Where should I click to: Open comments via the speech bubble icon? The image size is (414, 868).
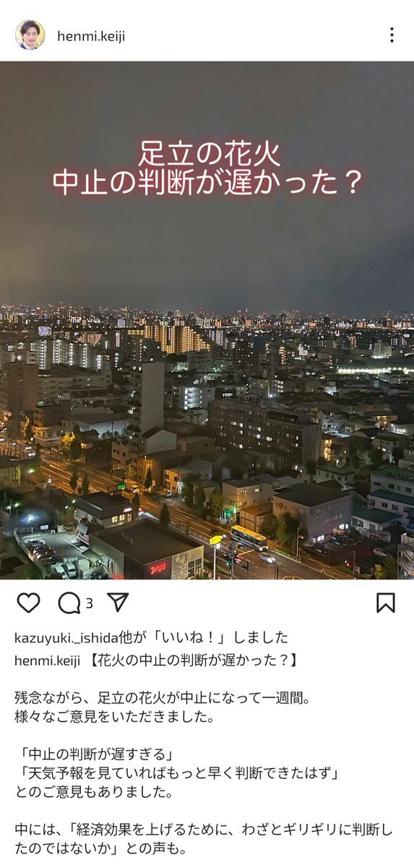tap(69, 603)
